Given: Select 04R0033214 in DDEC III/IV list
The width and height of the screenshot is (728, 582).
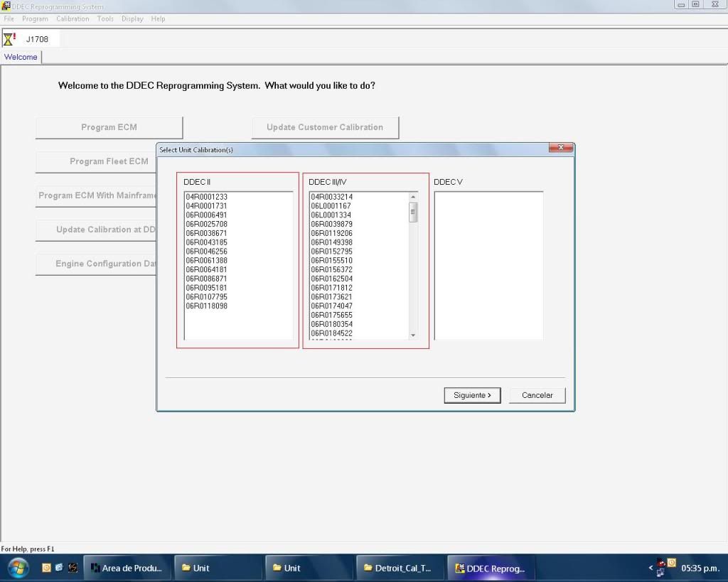Looking at the screenshot, I should coord(331,197).
